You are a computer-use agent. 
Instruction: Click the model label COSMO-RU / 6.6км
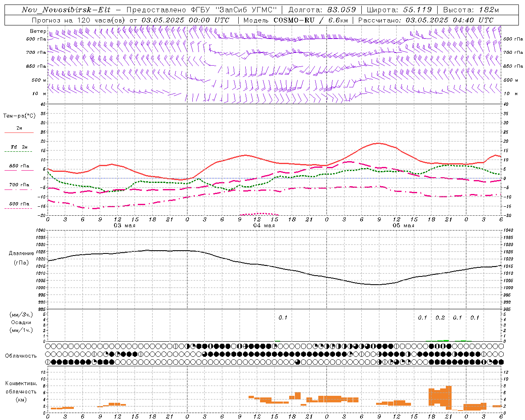click(310, 20)
